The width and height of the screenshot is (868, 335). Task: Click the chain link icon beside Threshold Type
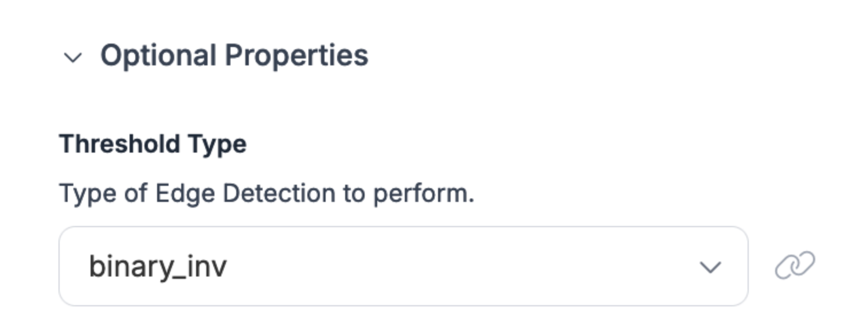[x=795, y=266]
